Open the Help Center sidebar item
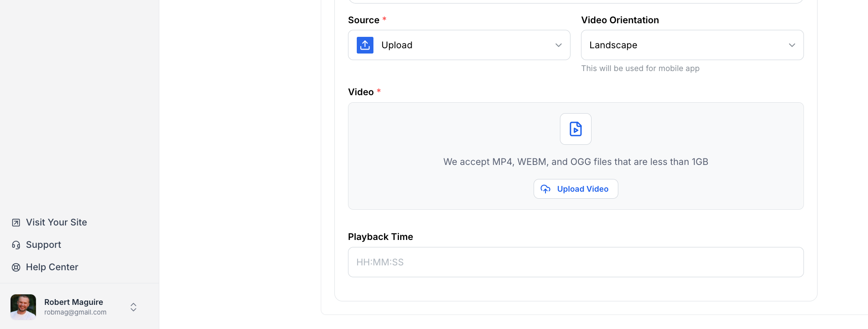Viewport: 868px width, 329px height. coord(52,267)
